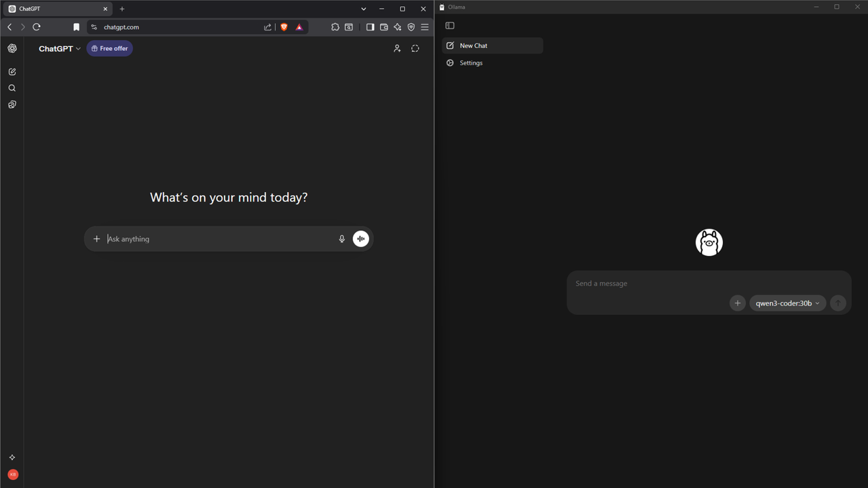
Task: Open the Brave Shields lion icon
Action: [x=284, y=27]
